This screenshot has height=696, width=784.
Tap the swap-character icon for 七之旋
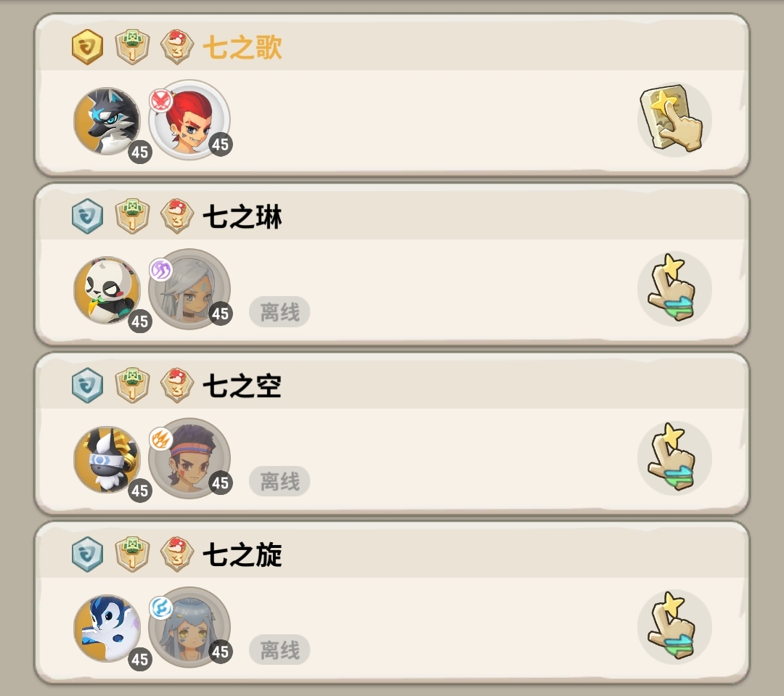pyautogui.click(x=674, y=627)
